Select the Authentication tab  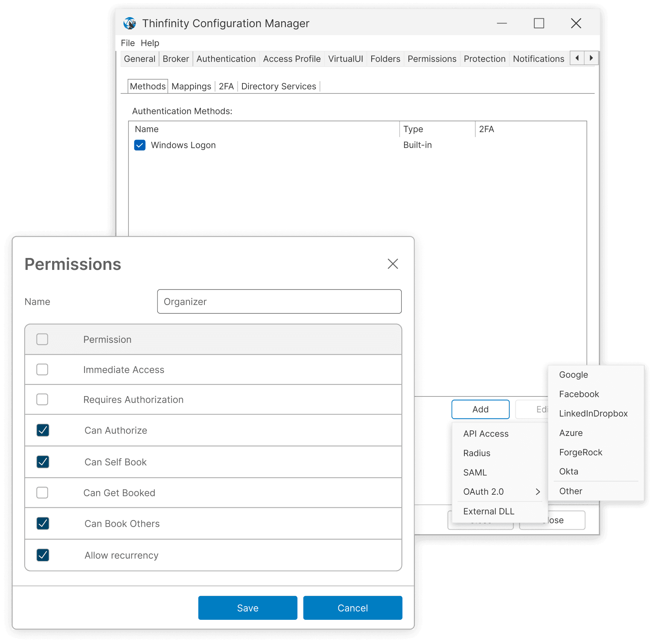tap(226, 59)
